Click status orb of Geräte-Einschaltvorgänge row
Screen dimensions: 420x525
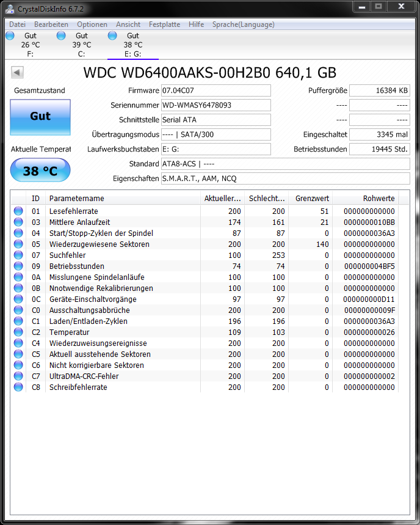pyautogui.click(x=18, y=299)
